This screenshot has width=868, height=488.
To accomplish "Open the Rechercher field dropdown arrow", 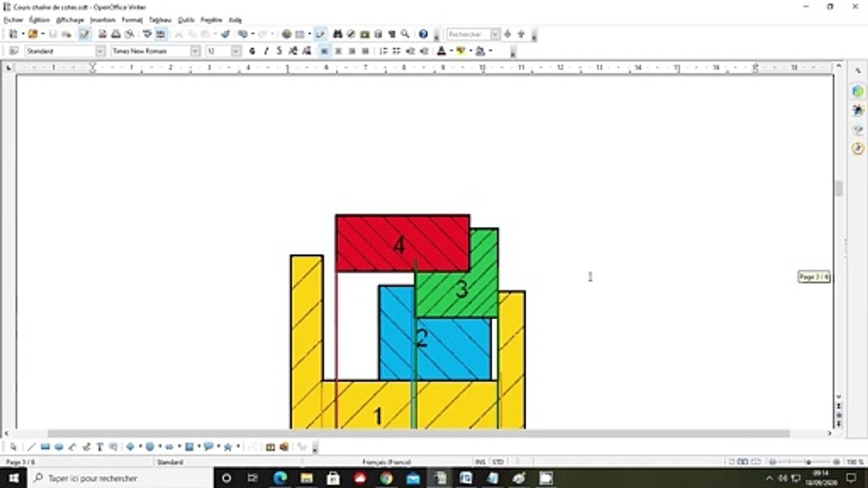I will (495, 34).
